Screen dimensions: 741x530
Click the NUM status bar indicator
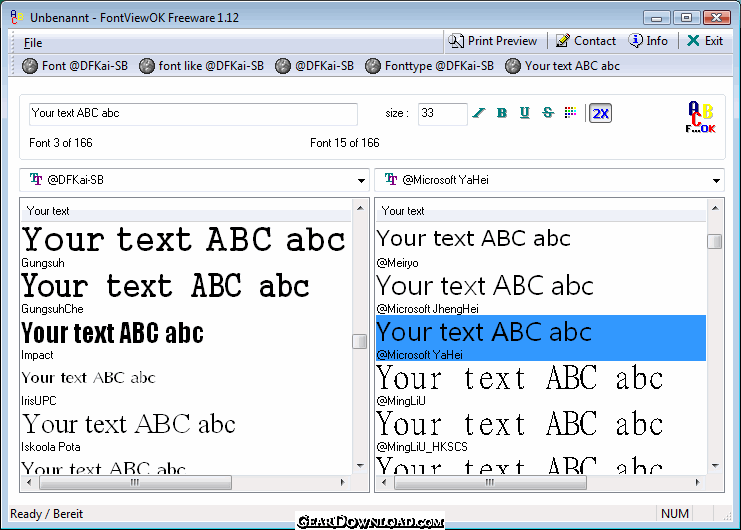(x=675, y=513)
